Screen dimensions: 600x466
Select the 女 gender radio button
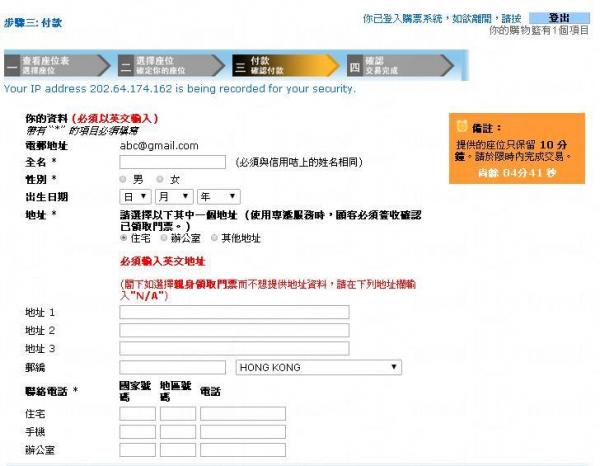[160, 179]
